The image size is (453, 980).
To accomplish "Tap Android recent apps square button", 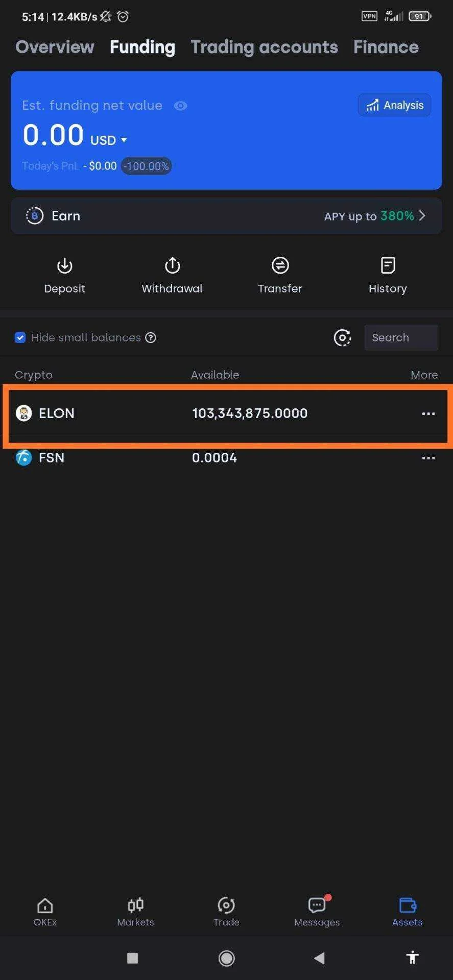I will [132, 958].
